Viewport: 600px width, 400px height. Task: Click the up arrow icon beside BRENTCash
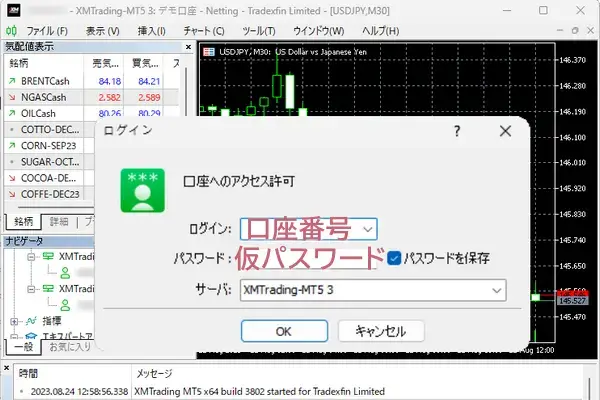pos(12,81)
